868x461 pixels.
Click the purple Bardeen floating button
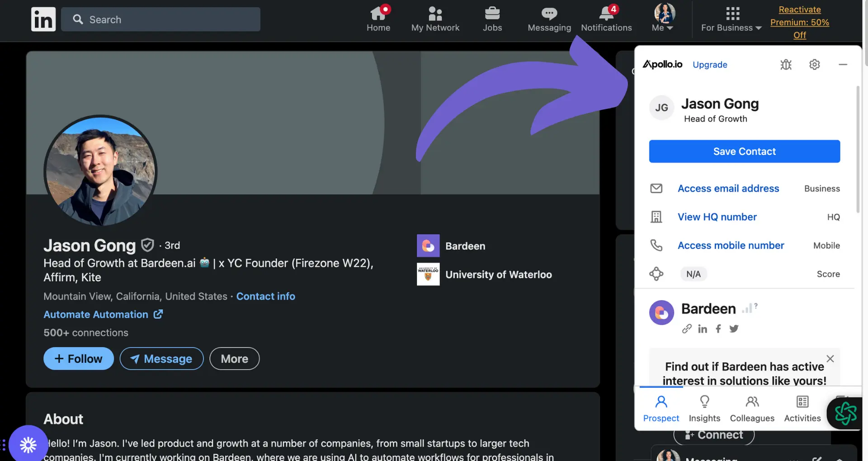click(x=28, y=445)
